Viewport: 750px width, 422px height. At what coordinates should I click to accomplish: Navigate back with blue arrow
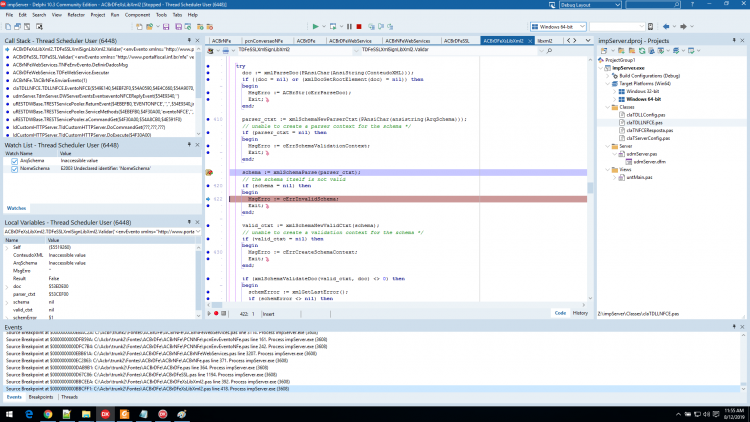(x=666, y=27)
